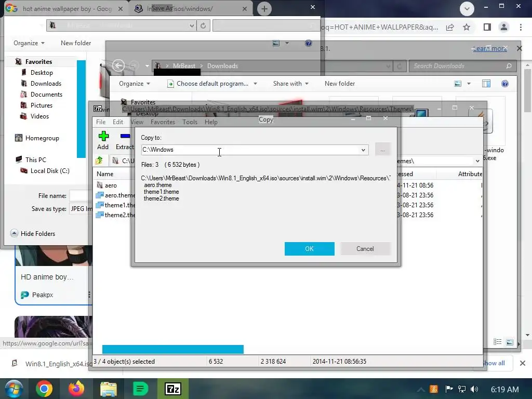Change view icon in Downloads Explorer toolbar
This screenshot has height=399, width=532.
pyautogui.click(x=458, y=84)
